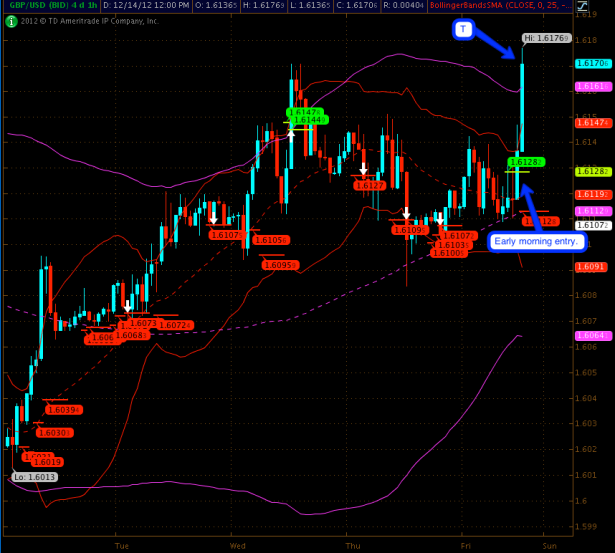Select the red 1.6127 order marker
615x553 pixels.
click(370, 185)
